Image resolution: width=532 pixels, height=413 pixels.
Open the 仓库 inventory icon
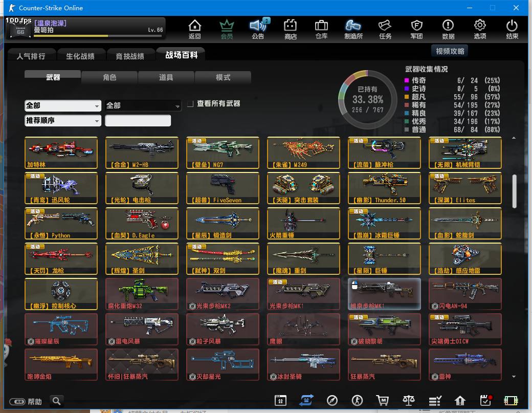pos(321,29)
